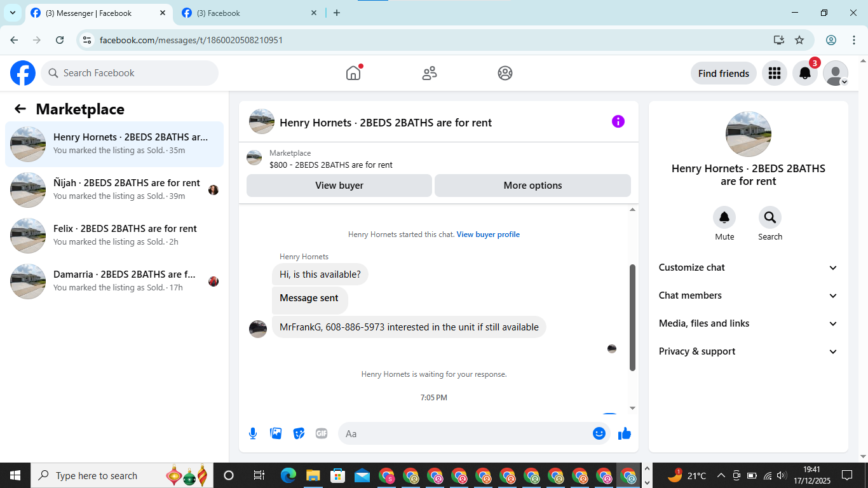Open the Friends icon in top navigation
This screenshot has height=488, width=868.
click(430, 73)
